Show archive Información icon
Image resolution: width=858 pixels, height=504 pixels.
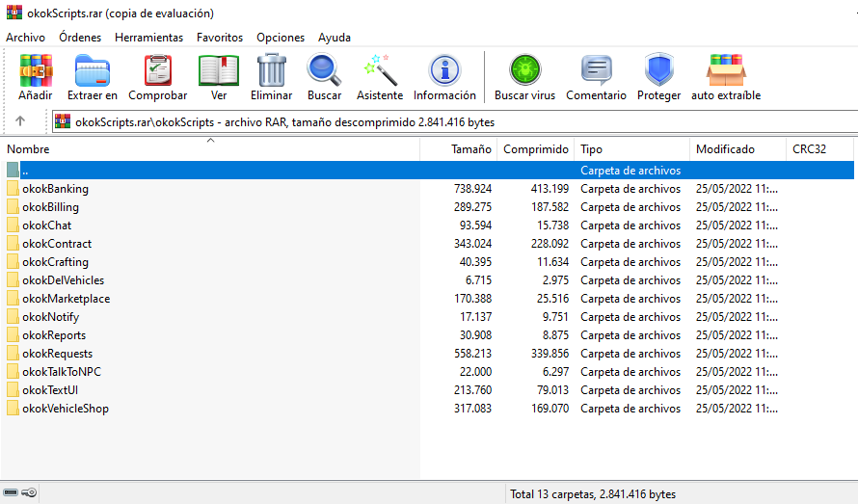coord(444,70)
